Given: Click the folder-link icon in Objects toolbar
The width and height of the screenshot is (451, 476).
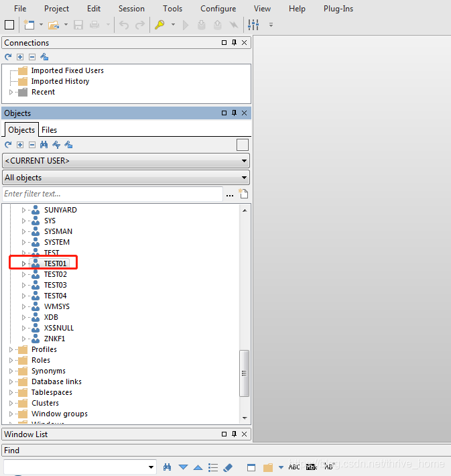Looking at the screenshot, I should [x=68, y=145].
